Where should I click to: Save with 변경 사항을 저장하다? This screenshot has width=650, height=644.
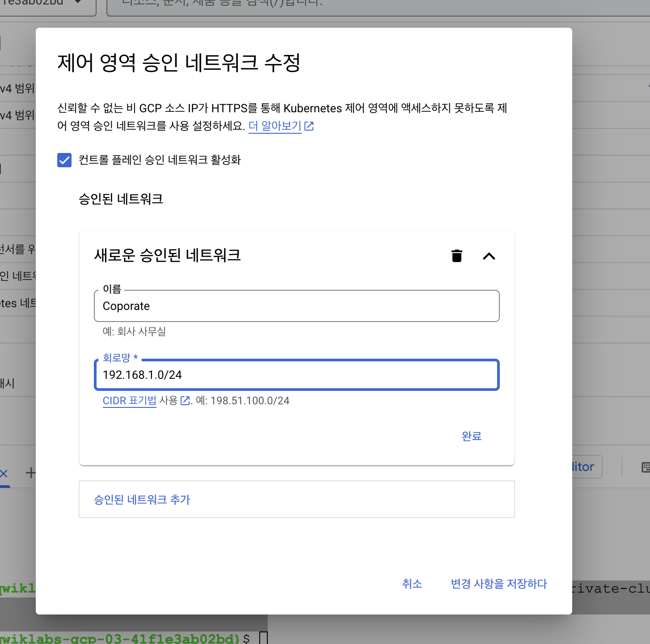(x=499, y=584)
